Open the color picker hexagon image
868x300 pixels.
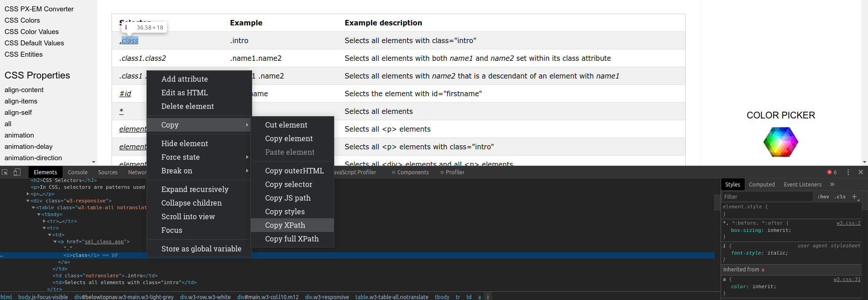click(780, 142)
